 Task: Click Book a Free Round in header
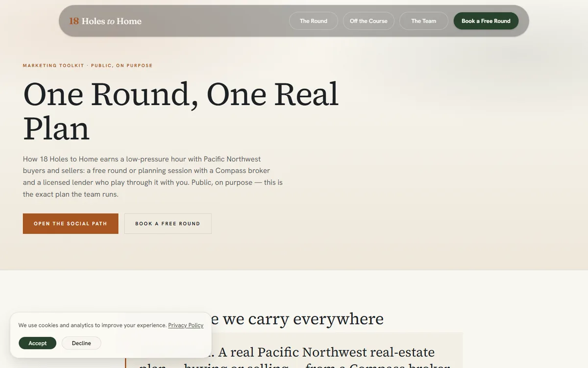click(x=486, y=21)
